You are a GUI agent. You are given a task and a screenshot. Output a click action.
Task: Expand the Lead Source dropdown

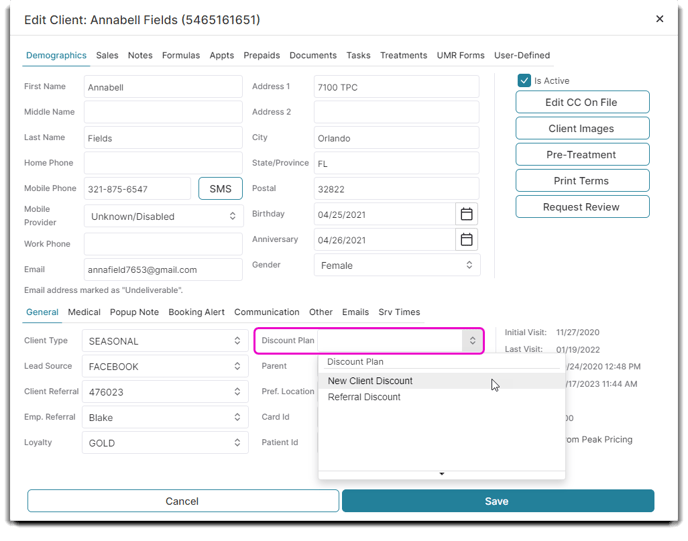point(165,366)
